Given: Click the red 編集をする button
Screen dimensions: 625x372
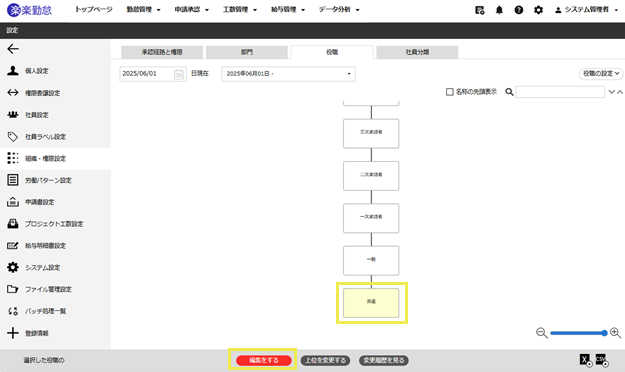Looking at the screenshot, I should pyautogui.click(x=264, y=360).
